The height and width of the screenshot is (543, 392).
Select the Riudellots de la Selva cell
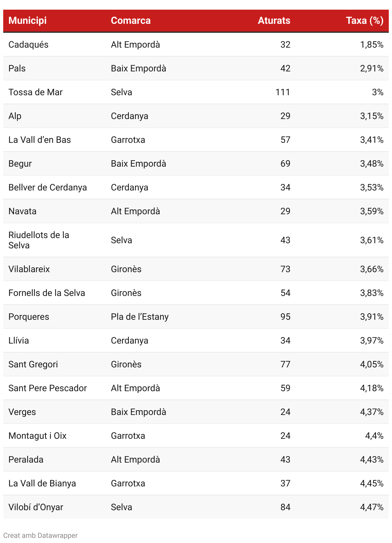coord(39,240)
